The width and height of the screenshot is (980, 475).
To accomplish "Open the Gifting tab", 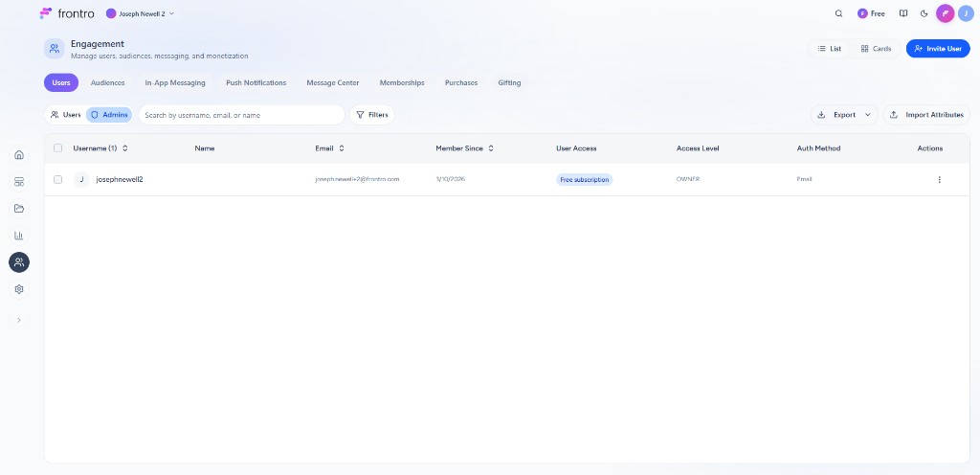I will (x=509, y=82).
